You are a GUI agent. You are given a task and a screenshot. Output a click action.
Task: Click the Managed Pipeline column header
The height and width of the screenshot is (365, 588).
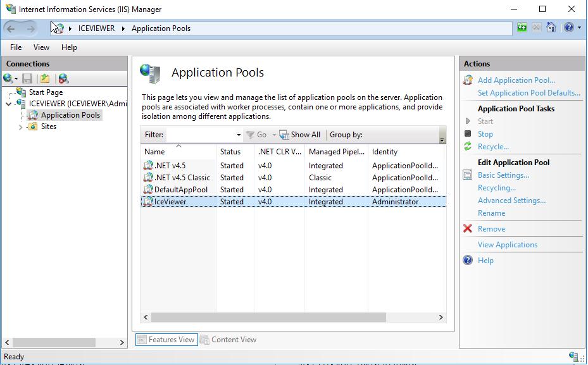(x=336, y=152)
